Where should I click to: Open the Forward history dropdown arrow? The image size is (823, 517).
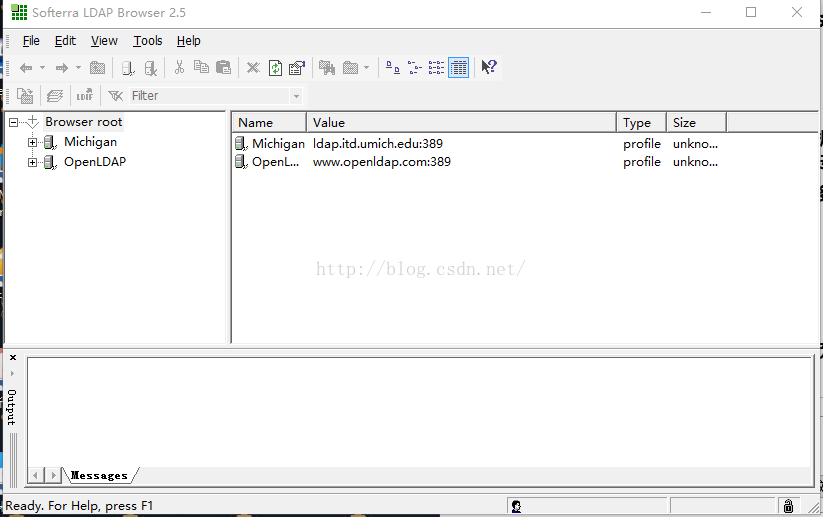78,68
